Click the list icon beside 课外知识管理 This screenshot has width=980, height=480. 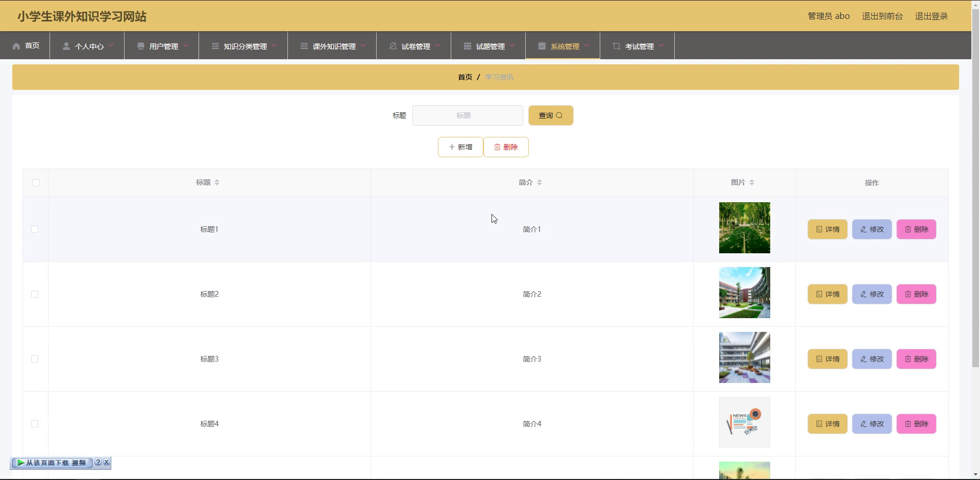click(x=304, y=46)
